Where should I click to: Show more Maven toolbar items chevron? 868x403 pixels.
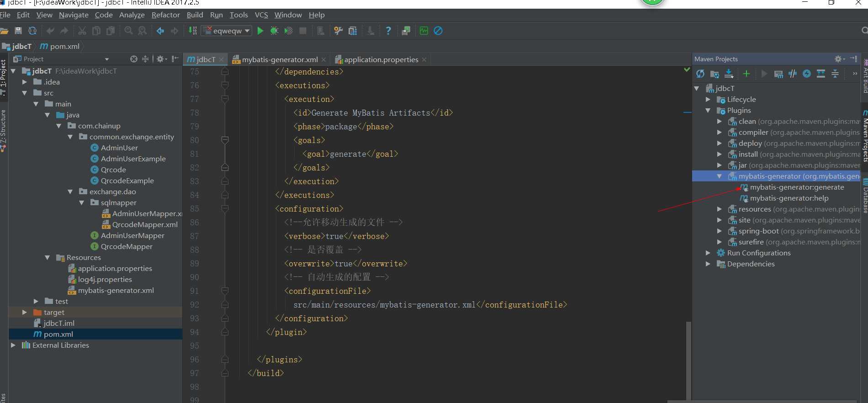pos(855,74)
